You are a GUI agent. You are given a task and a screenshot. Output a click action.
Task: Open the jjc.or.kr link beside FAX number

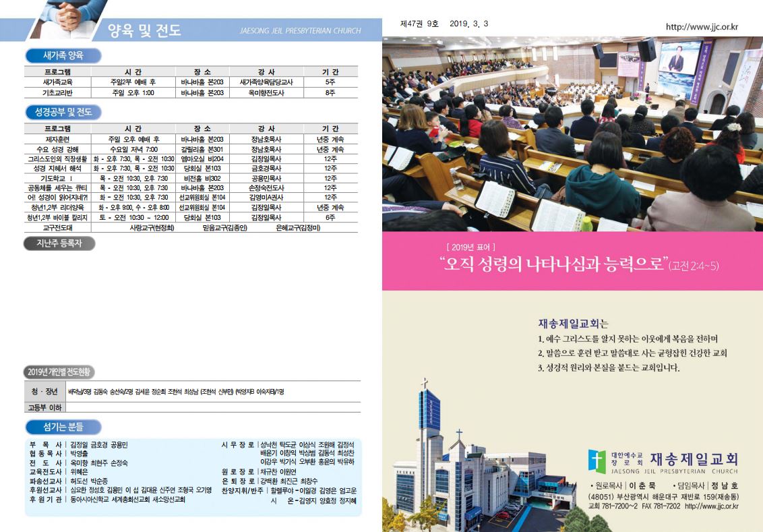tap(711, 506)
